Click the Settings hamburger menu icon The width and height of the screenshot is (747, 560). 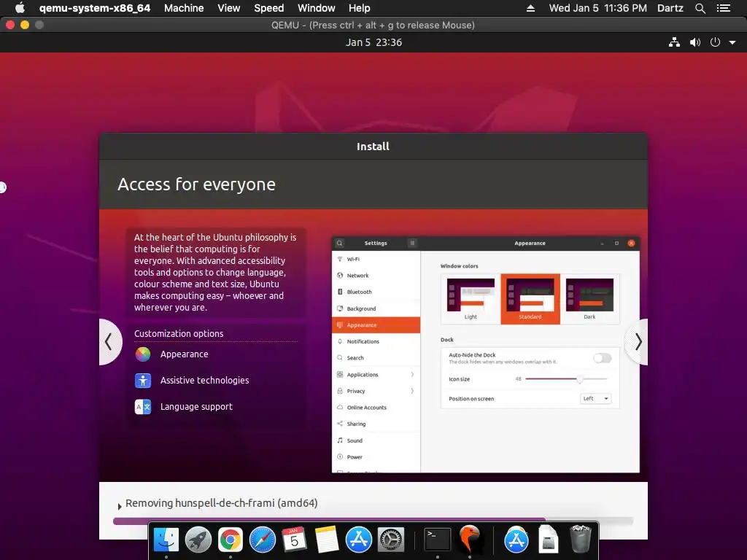(x=412, y=244)
